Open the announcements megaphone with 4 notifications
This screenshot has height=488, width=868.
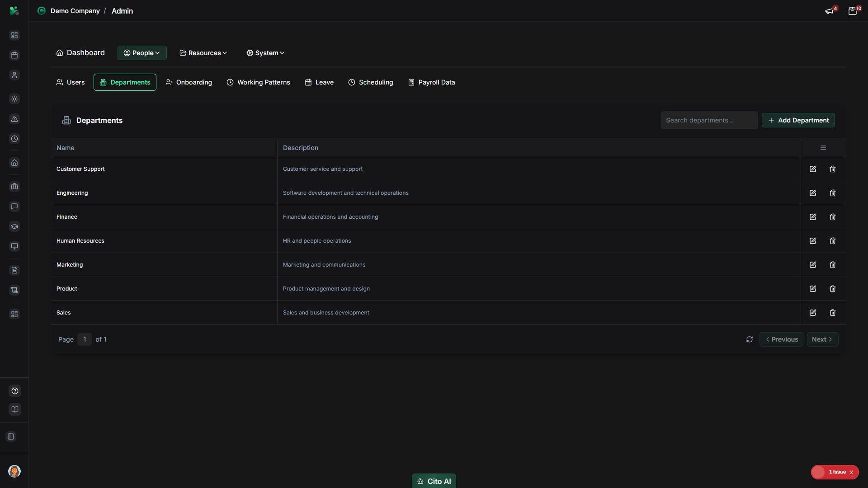[x=830, y=10]
